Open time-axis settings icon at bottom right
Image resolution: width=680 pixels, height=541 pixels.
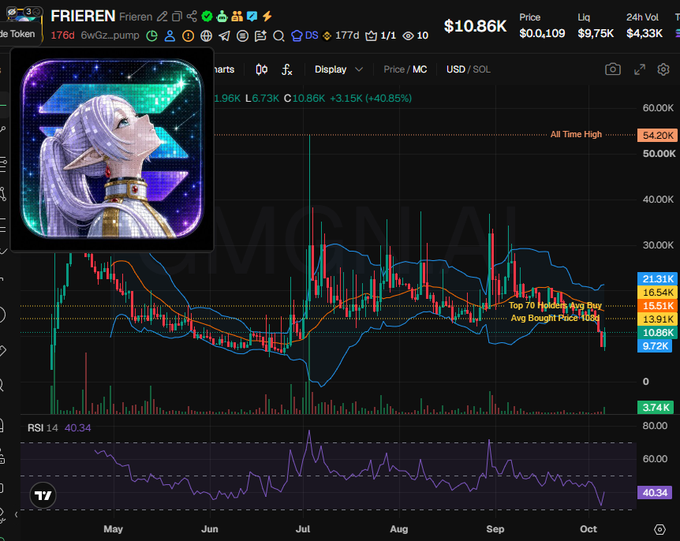[x=660, y=529]
